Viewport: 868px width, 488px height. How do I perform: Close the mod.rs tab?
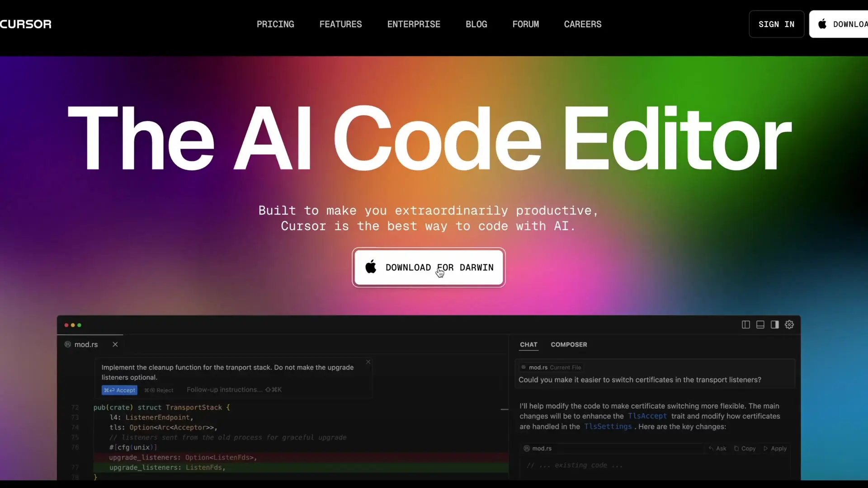tap(115, 344)
